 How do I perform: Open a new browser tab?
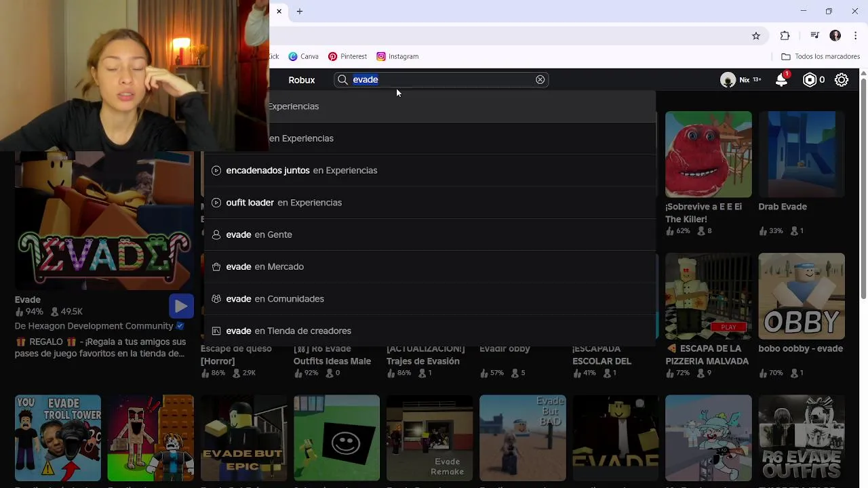tap(300, 12)
